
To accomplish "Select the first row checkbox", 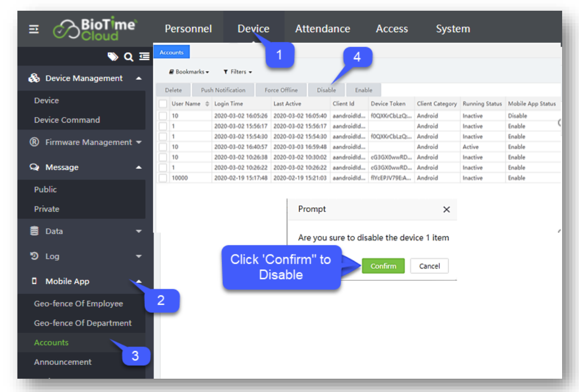I will point(163,116).
